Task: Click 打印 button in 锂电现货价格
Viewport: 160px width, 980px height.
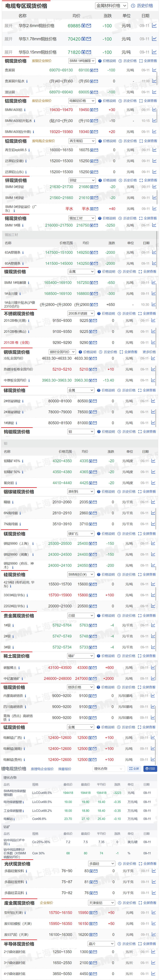Action: coord(150,768)
